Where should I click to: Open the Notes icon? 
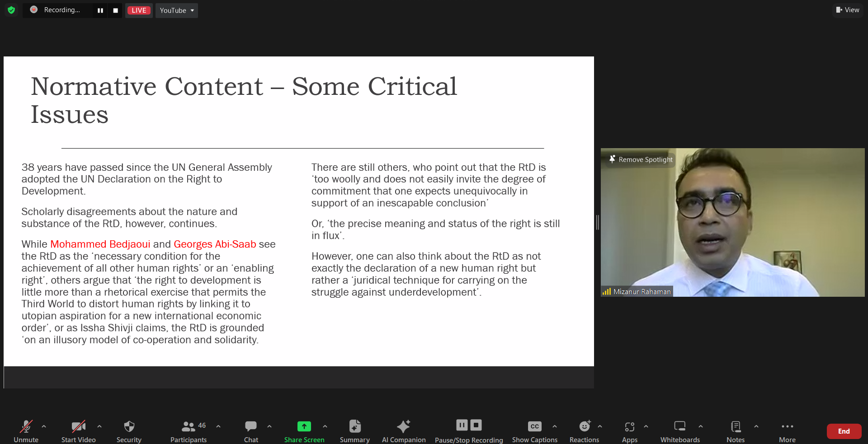[x=736, y=426]
